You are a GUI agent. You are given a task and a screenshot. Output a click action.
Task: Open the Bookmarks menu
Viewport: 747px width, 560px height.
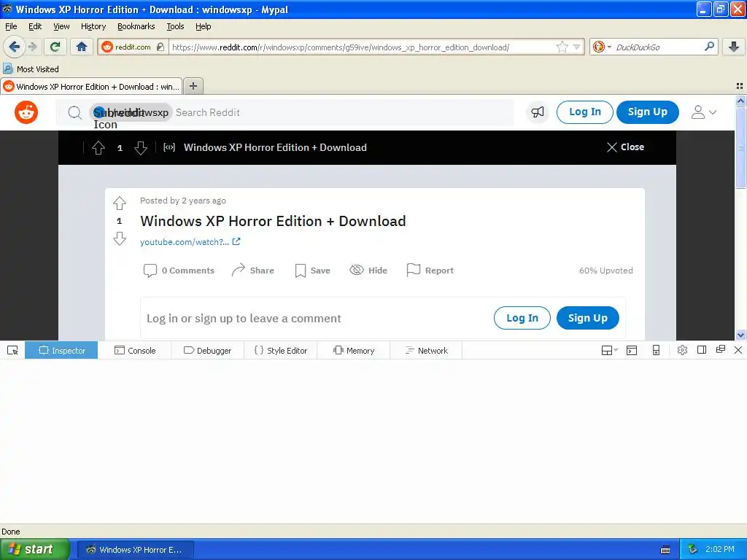(x=136, y=26)
